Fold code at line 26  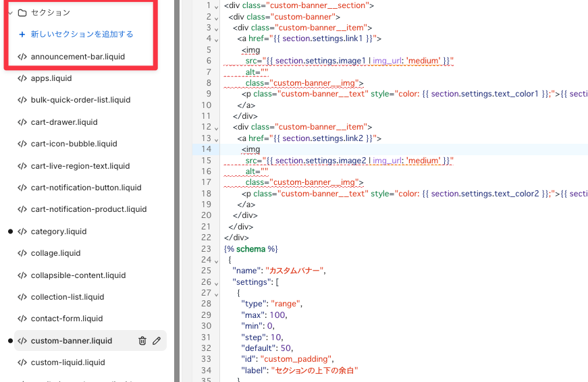pos(217,283)
